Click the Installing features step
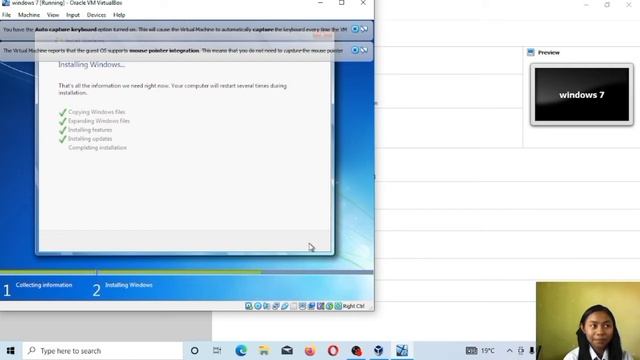 pyautogui.click(x=90, y=130)
